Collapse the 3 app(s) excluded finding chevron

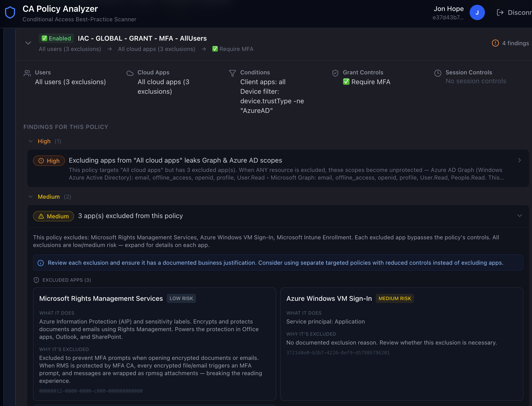click(x=519, y=216)
